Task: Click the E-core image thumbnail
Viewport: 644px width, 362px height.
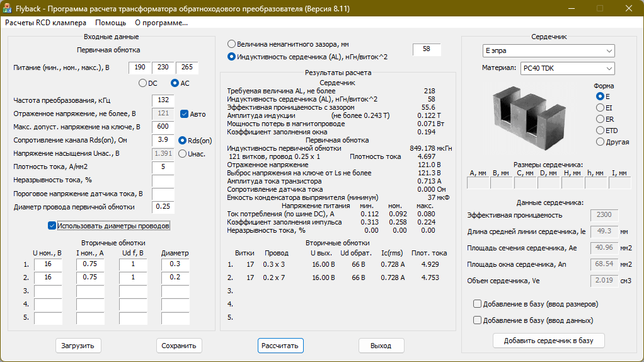Action: click(529, 118)
